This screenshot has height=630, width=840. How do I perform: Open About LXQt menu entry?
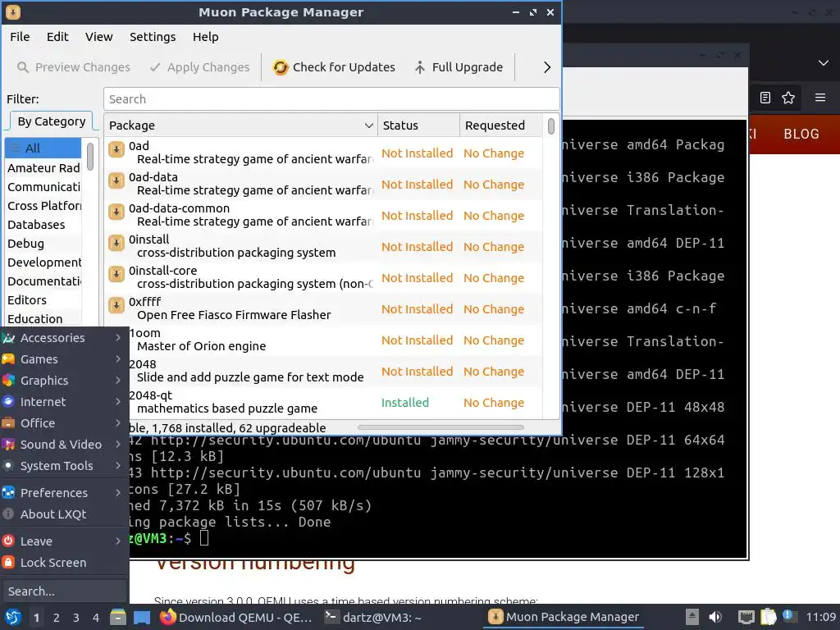pos(63,514)
